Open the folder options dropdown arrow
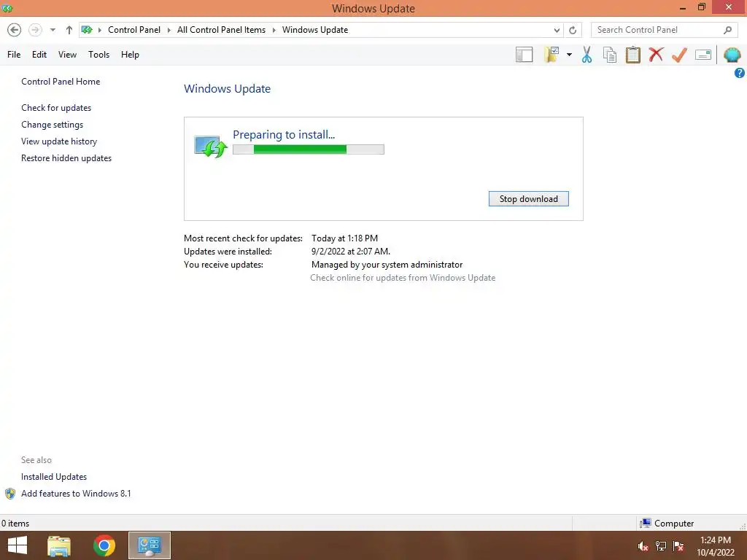 click(x=569, y=55)
